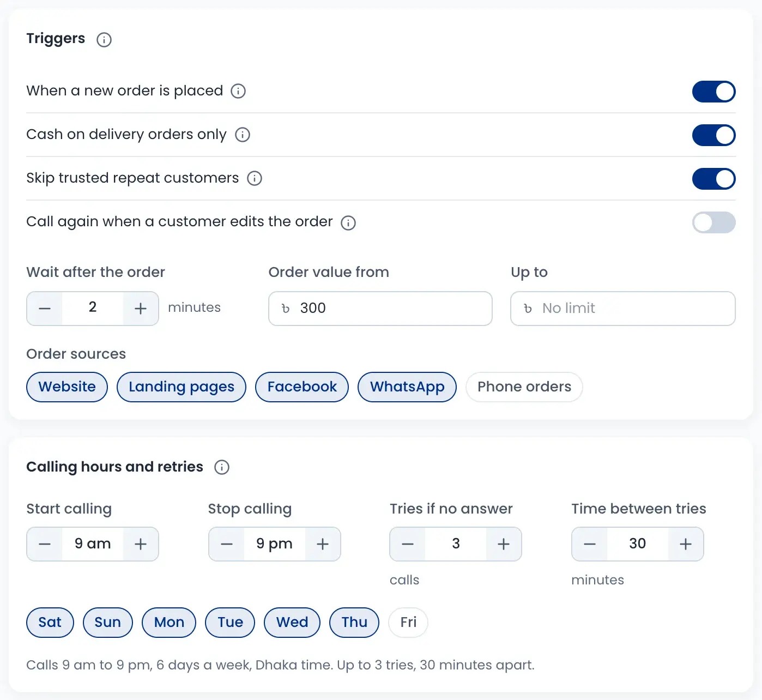Decrease wait after the order minutes
Screen dimensions: 762x700
tap(45, 309)
